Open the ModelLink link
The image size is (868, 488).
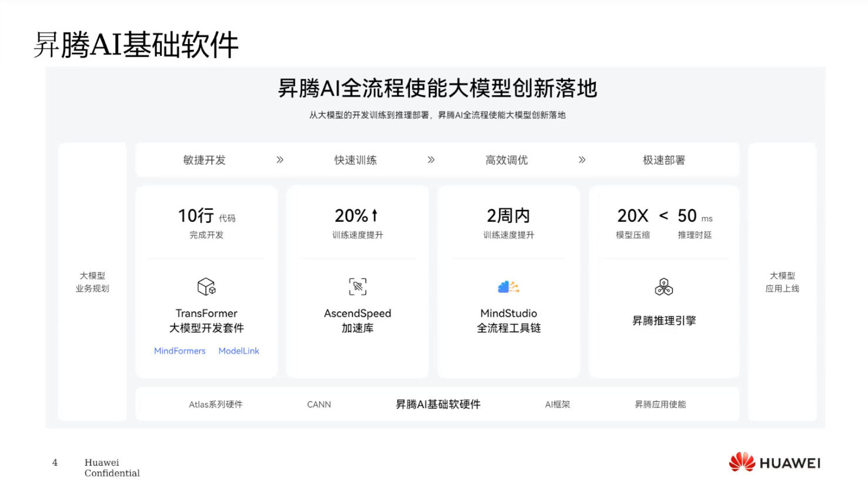239,351
